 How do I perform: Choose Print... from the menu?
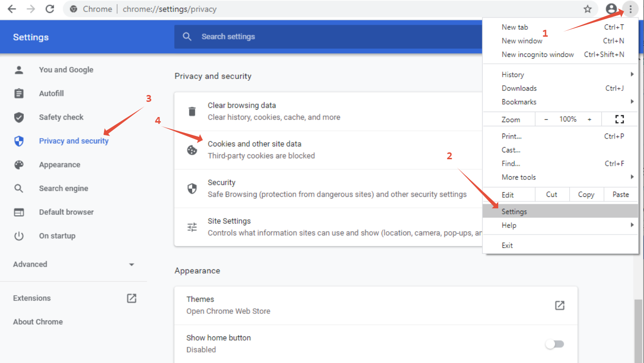click(x=561, y=136)
